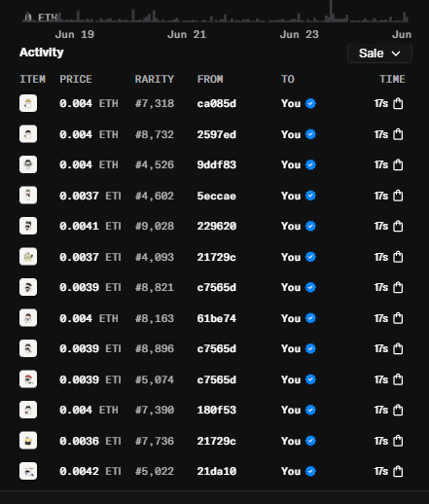Open sale icon in the #8,821 row

pyautogui.click(x=398, y=287)
